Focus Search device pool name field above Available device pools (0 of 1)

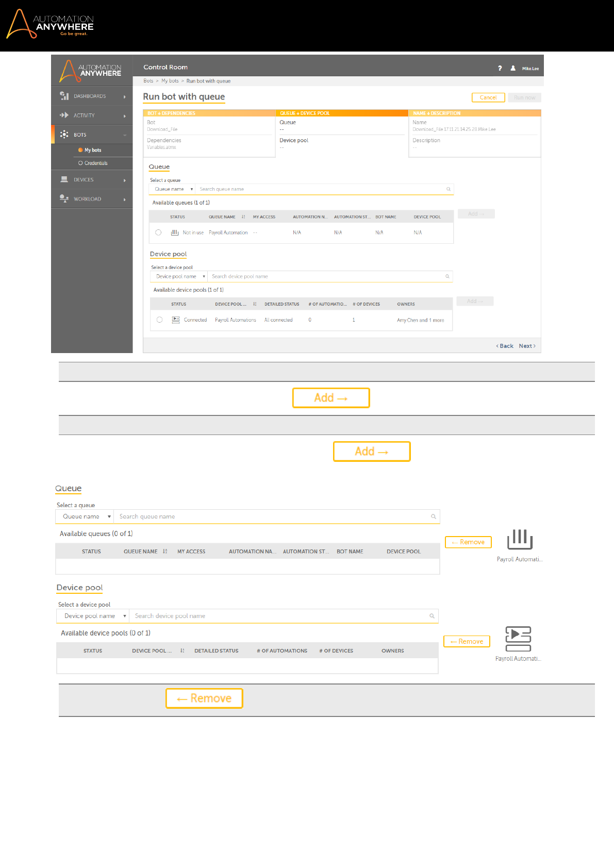pos(284,616)
